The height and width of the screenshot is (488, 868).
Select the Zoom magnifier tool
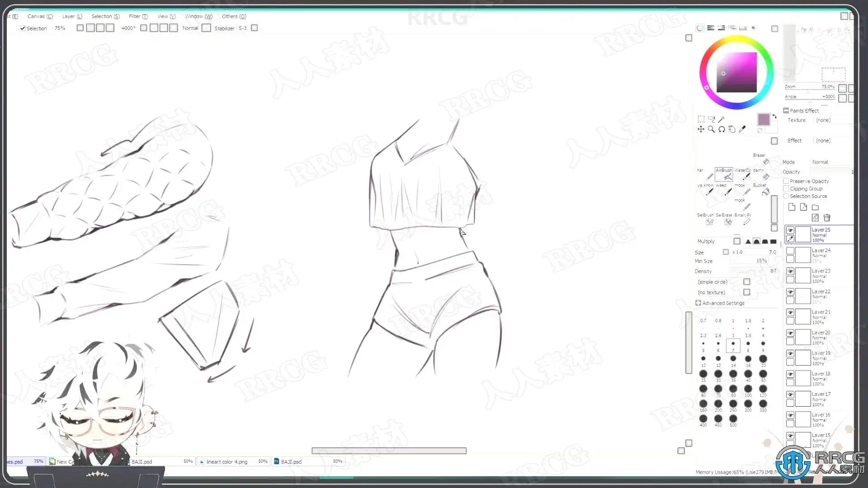[711, 129]
